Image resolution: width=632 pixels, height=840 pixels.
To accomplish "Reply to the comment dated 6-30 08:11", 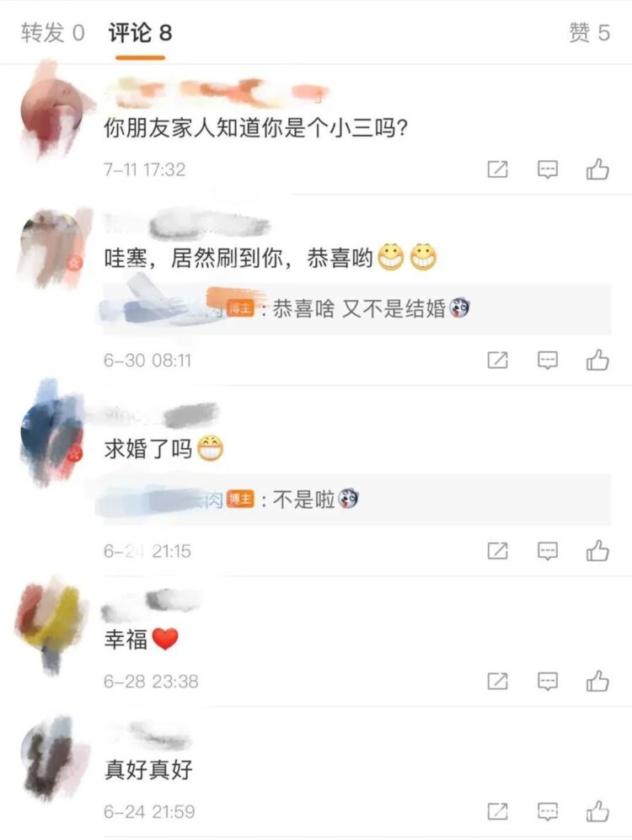I will click(548, 361).
